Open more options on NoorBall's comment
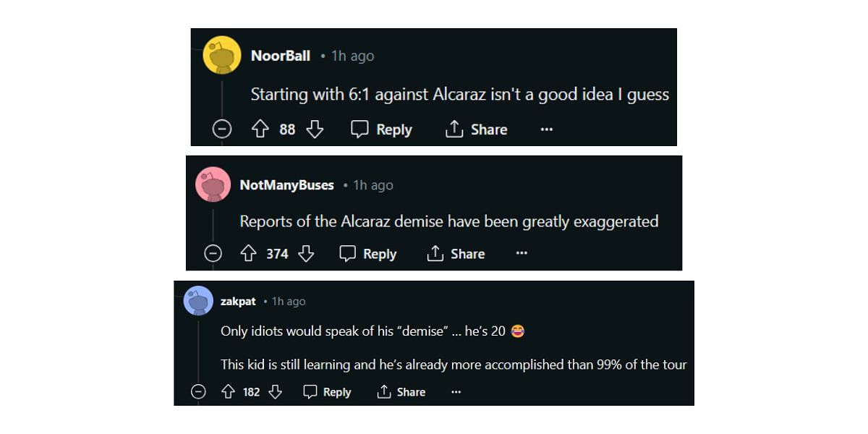The width and height of the screenshot is (868, 434). click(546, 129)
